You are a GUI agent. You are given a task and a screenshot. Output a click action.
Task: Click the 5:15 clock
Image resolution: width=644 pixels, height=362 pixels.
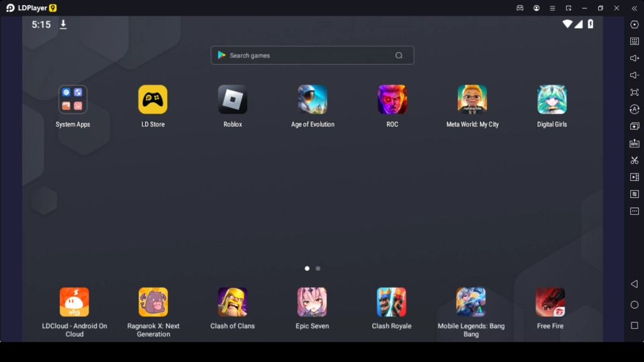(41, 25)
